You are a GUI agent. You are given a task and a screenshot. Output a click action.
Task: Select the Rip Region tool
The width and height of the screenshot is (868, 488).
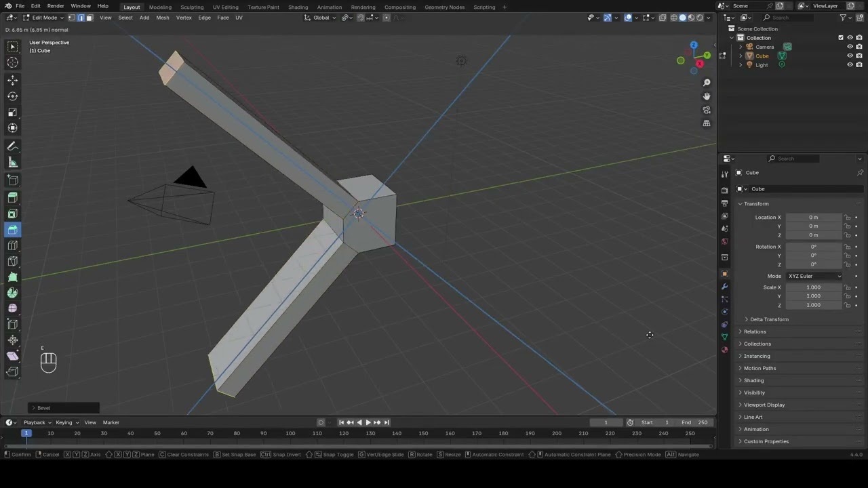pyautogui.click(x=12, y=371)
